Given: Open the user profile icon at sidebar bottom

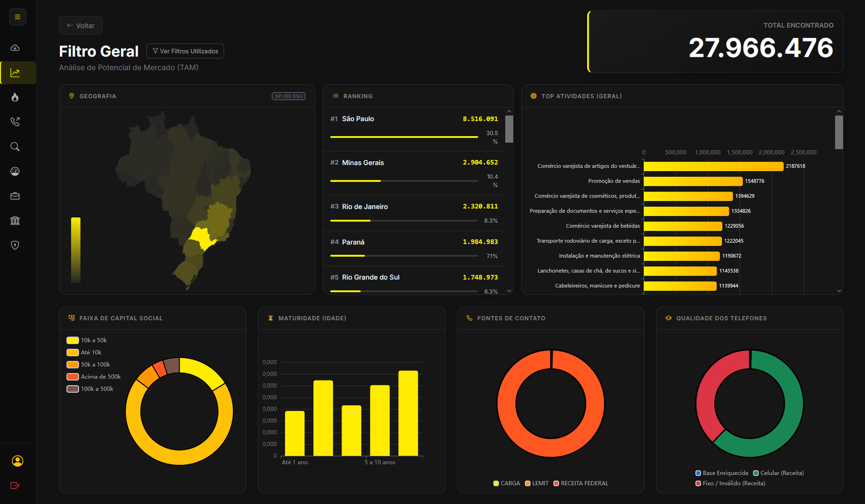Looking at the screenshot, I should [x=17, y=461].
